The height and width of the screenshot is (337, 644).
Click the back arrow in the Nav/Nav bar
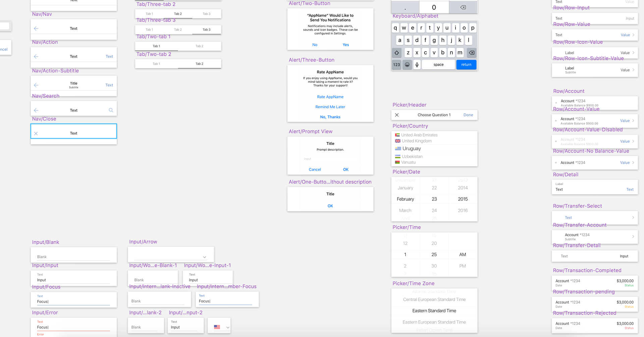36,29
